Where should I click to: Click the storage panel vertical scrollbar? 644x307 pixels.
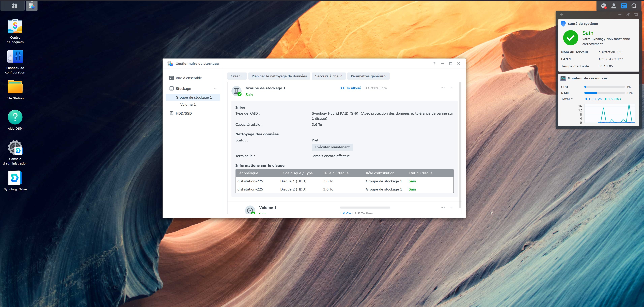tap(460, 145)
